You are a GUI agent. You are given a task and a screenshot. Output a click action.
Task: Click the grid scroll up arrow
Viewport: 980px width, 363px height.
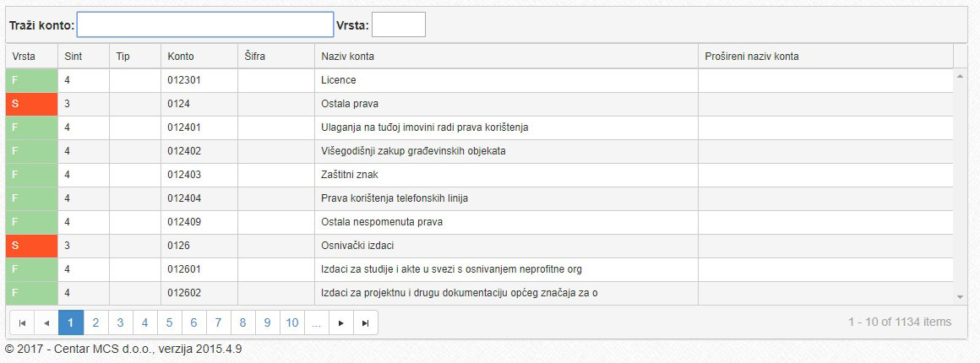[x=960, y=76]
